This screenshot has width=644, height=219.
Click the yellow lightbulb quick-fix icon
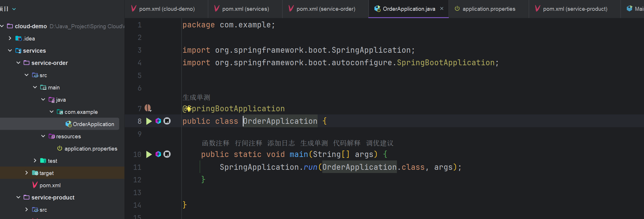coord(189,109)
